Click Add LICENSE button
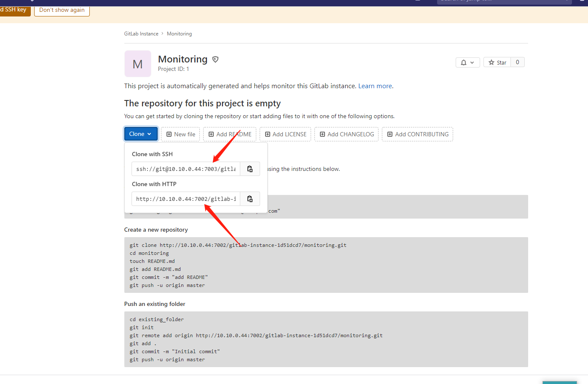The height and width of the screenshot is (384, 588). click(x=285, y=134)
